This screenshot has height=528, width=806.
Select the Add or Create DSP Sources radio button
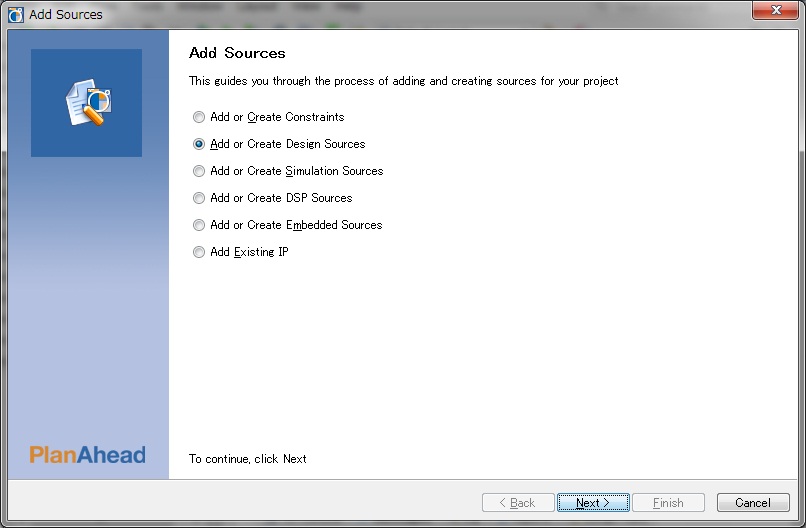199,198
